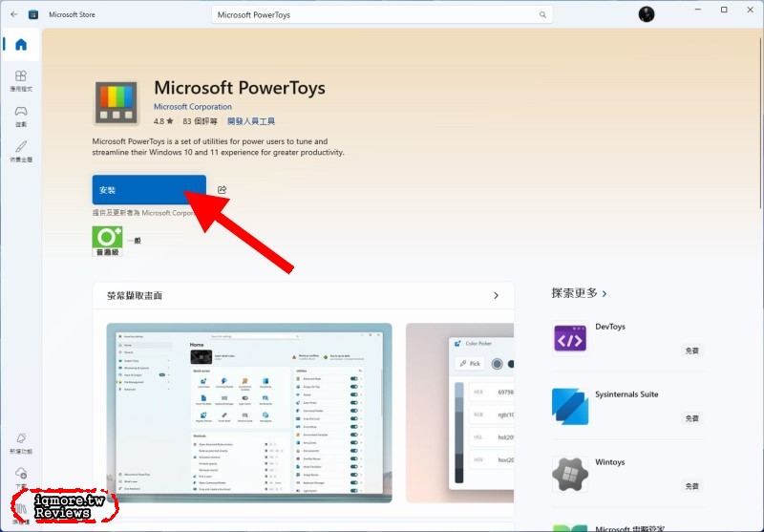Screen dimensions: 764x532
Task: Click the Sysinternals Suite title
Action: [x=626, y=394]
